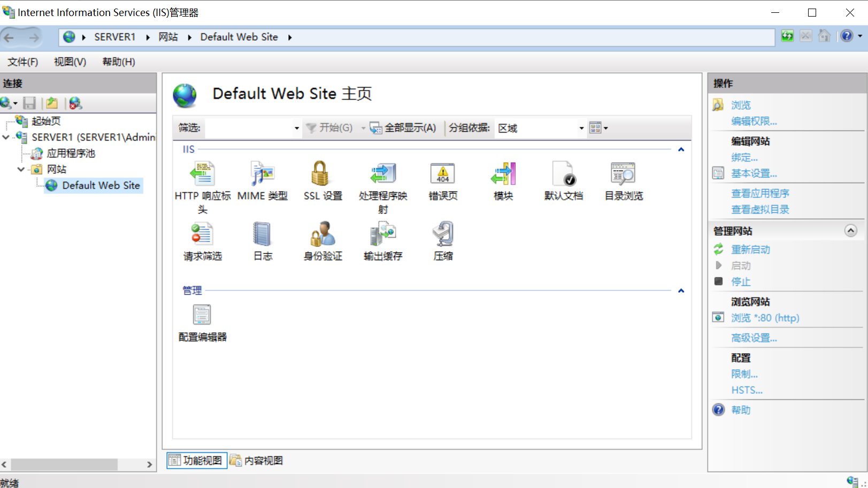Open the SSL 设置 lock icon
868x488 pixels.
320,174
